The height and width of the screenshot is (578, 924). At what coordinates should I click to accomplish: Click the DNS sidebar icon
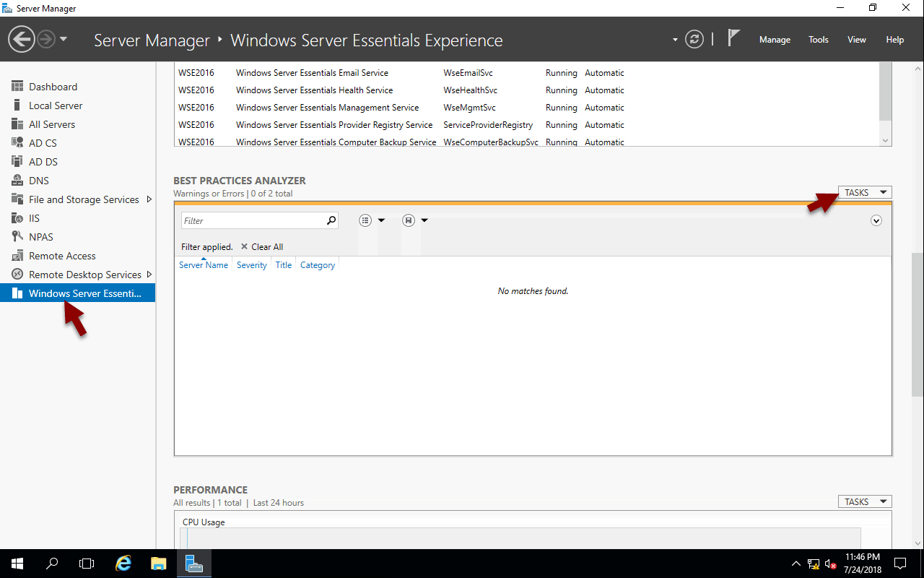point(17,181)
